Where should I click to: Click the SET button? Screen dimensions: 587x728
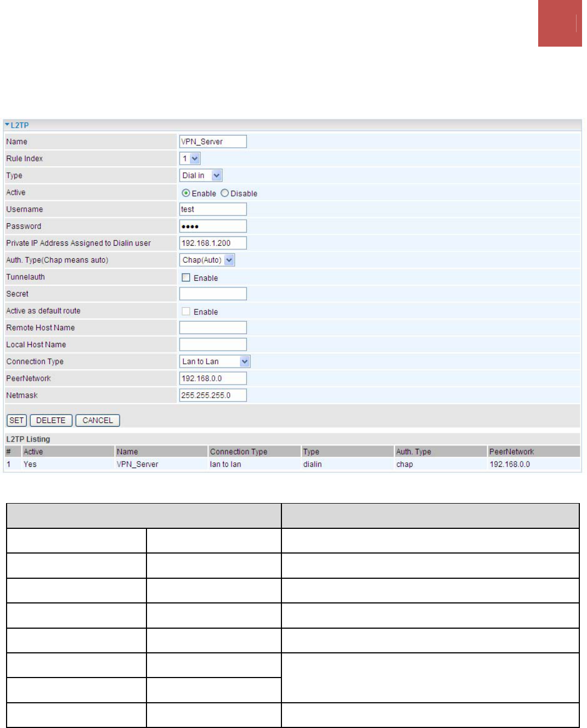click(16, 420)
